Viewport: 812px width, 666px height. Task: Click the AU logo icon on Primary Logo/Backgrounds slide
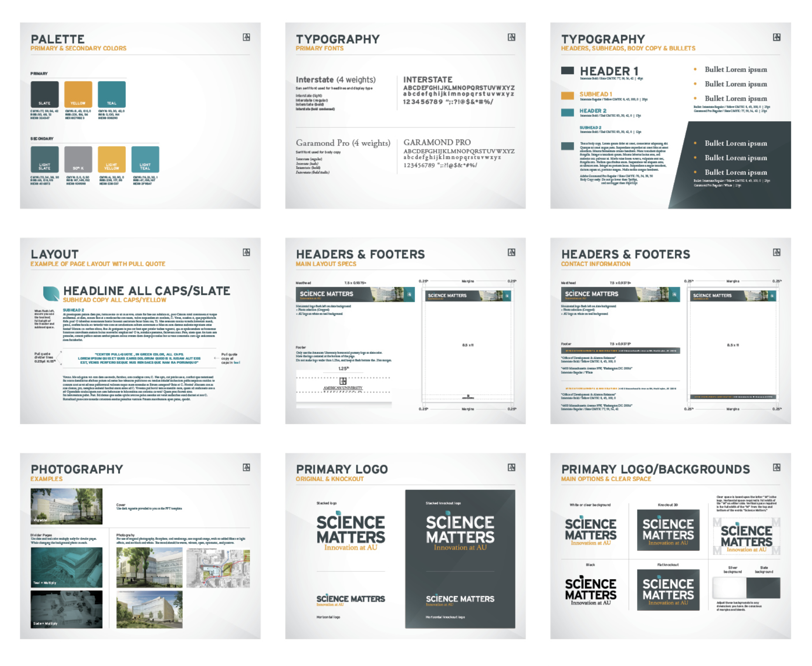(777, 467)
